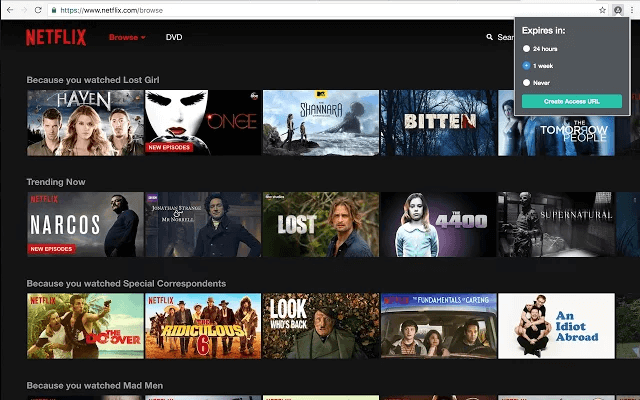The image size is (640, 400).
Task: Click the browser back arrow
Action: click(10, 10)
